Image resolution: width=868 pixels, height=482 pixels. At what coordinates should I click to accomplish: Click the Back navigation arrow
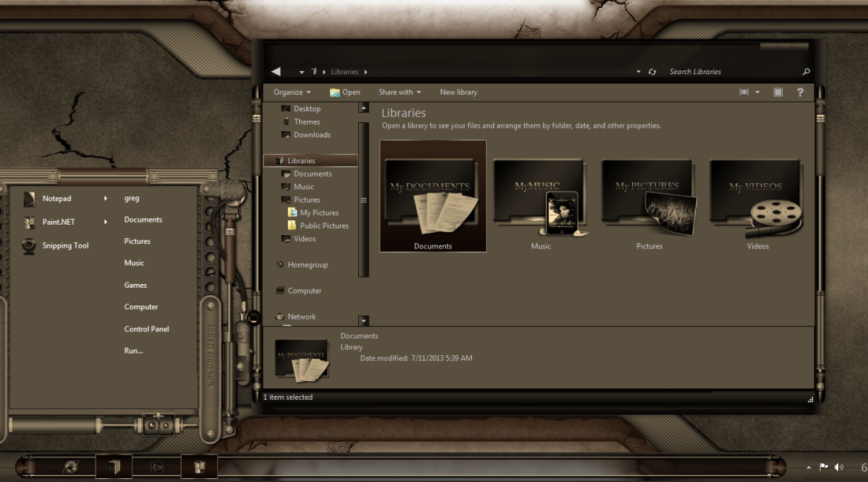pyautogui.click(x=276, y=72)
